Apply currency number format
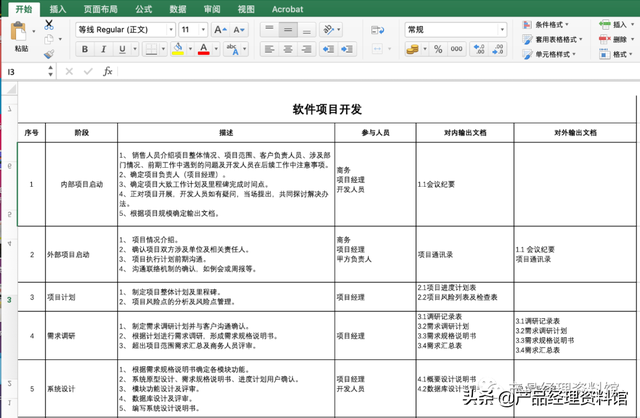 click(413, 49)
